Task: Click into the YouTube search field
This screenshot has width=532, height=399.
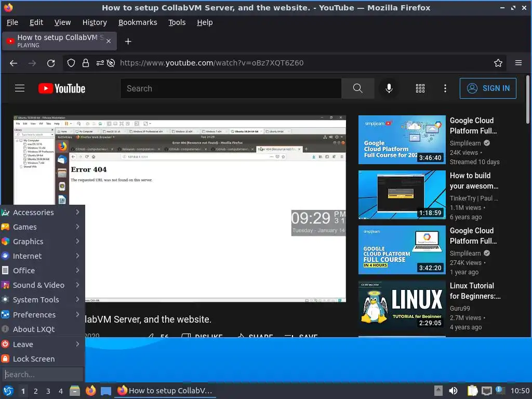Action: point(231,88)
